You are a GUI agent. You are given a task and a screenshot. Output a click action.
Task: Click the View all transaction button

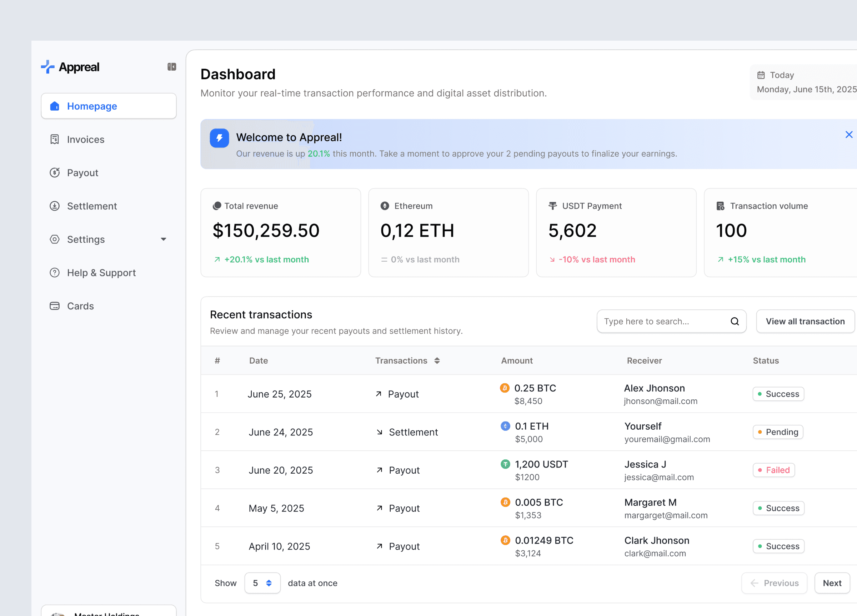pyautogui.click(x=805, y=322)
